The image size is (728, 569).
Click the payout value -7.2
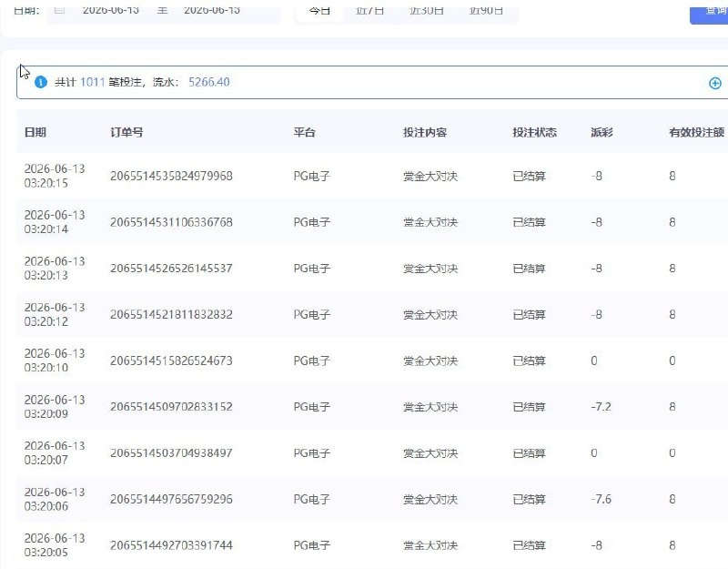[601, 407]
